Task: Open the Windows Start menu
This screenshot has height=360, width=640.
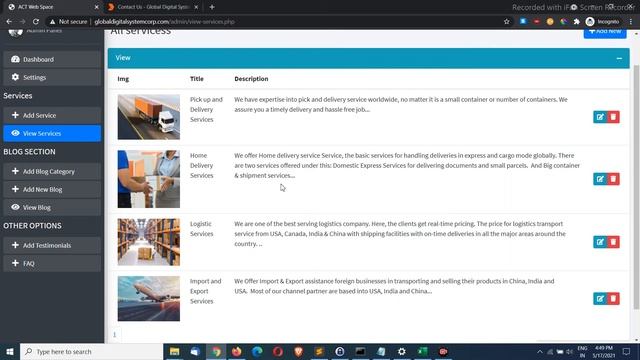Action: click(x=10, y=351)
